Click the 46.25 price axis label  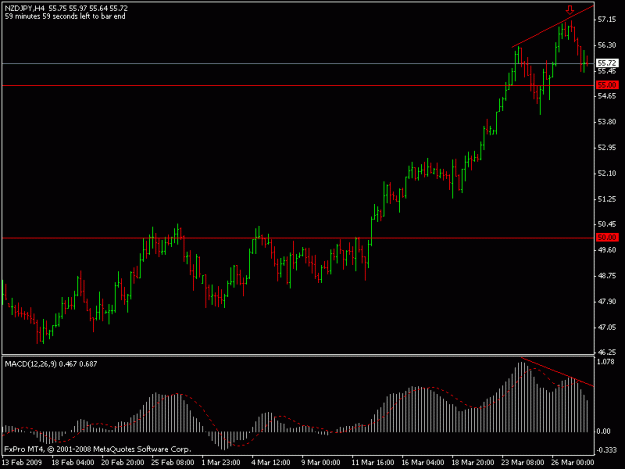point(607,352)
